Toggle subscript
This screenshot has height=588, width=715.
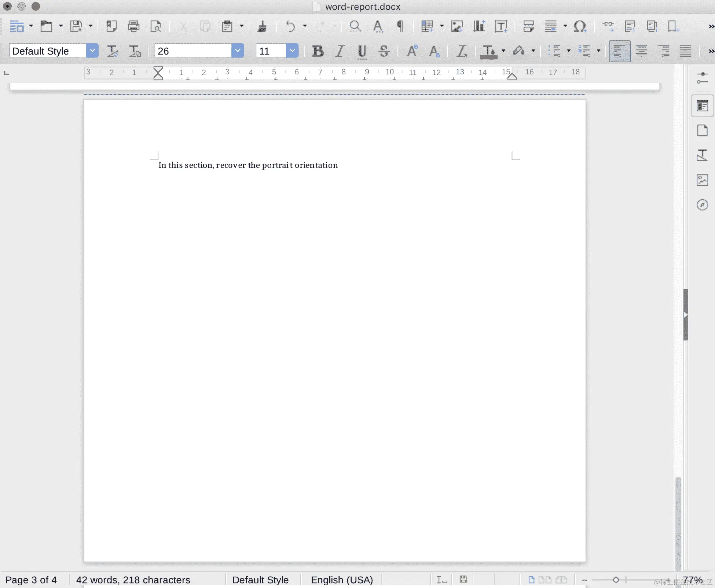(434, 51)
